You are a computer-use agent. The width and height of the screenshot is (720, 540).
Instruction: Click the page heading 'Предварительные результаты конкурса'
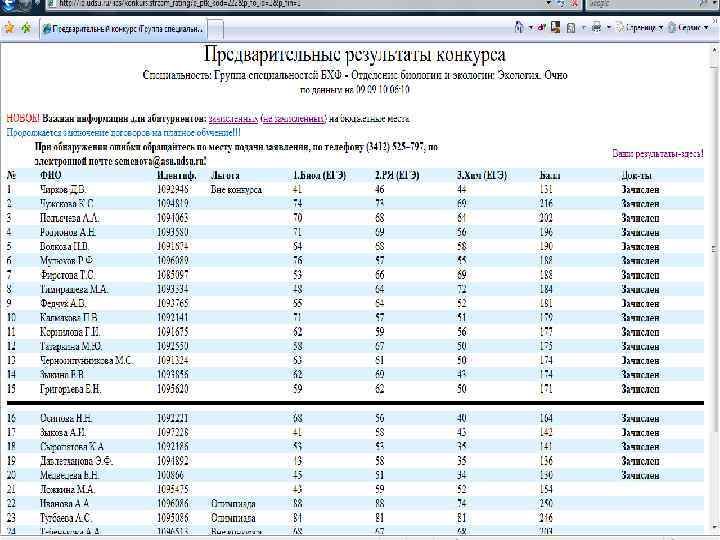(354, 54)
